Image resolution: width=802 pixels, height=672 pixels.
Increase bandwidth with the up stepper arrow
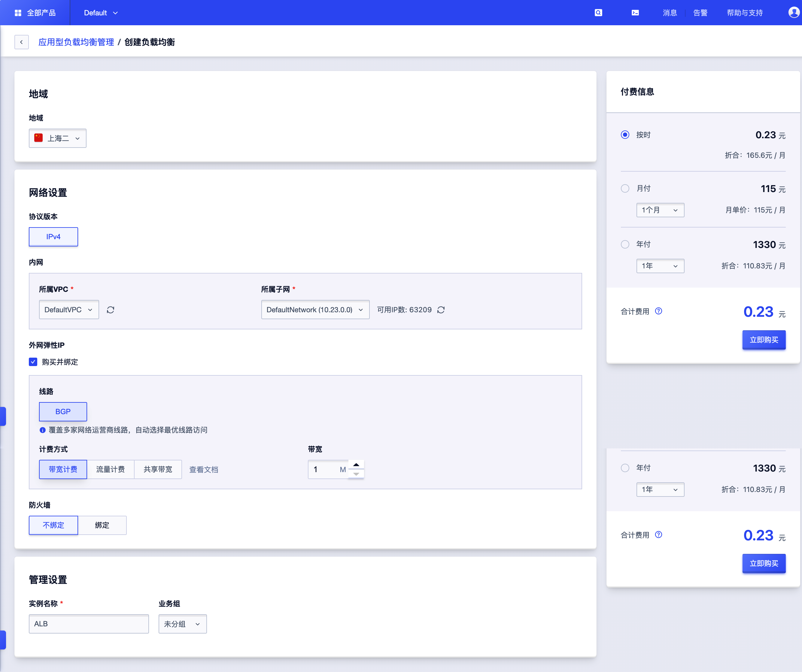(x=356, y=465)
